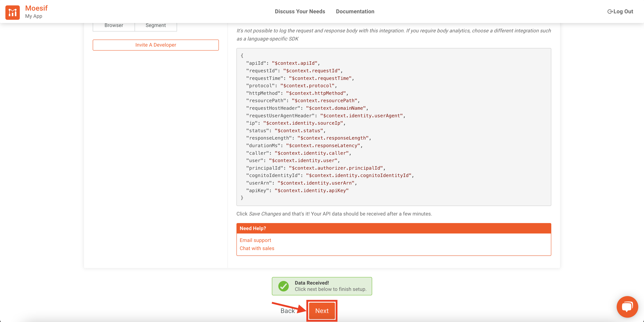Open the Email support link

coord(255,240)
